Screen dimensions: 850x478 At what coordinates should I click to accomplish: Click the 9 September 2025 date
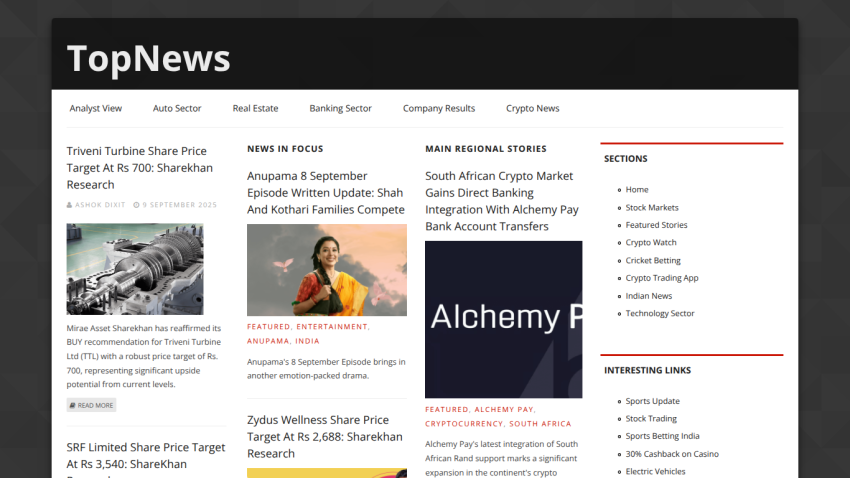pyautogui.click(x=179, y=205)
